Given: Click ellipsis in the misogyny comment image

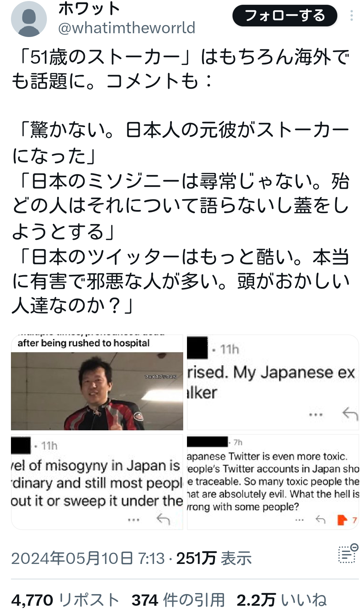Looking at the screenshot, I should [x=134, y=520].
